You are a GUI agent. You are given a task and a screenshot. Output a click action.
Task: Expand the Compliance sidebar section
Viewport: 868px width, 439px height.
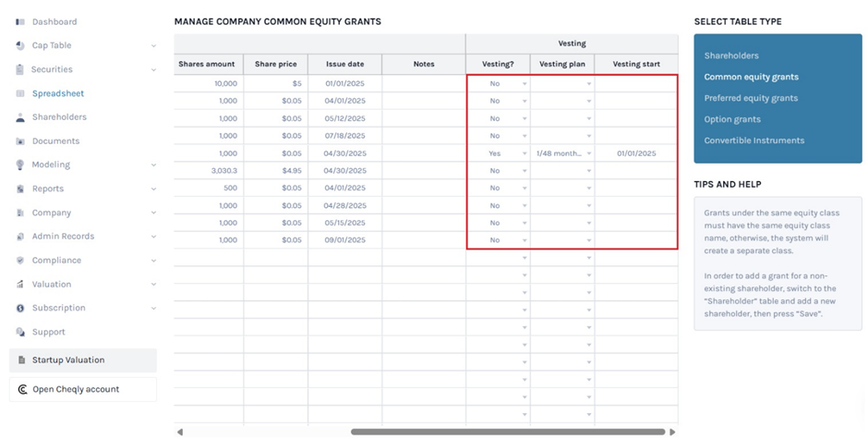[x=153, y=261]
